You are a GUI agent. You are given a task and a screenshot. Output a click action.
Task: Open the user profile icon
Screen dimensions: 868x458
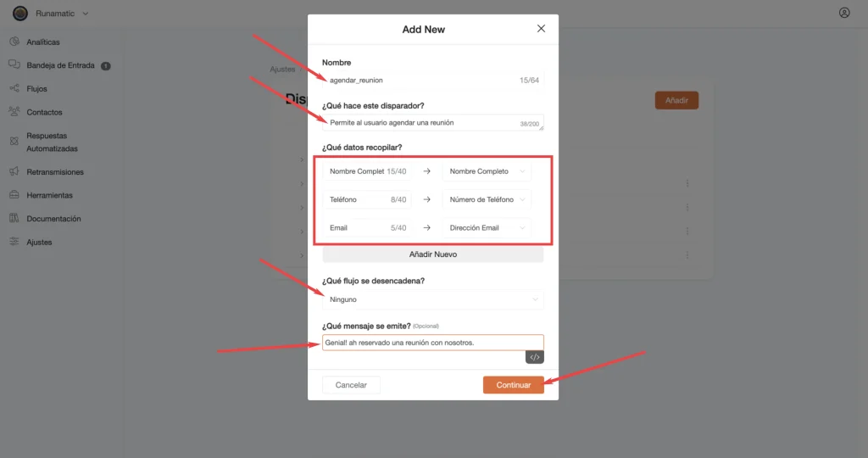coord(844,13)
